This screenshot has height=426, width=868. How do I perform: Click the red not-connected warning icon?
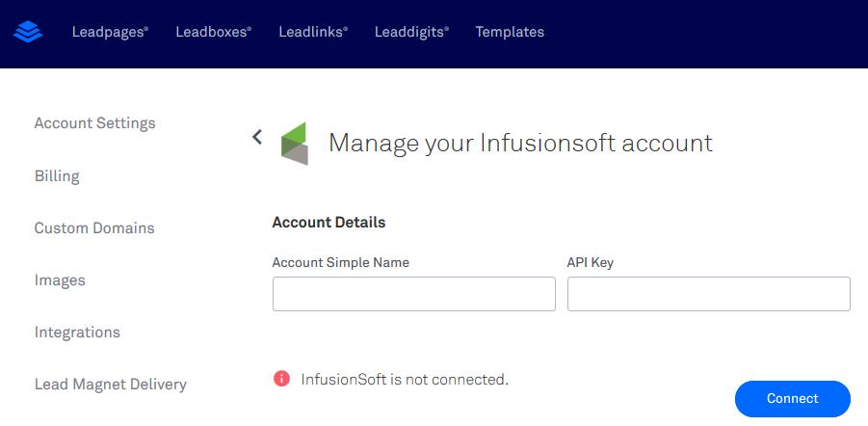281,379
